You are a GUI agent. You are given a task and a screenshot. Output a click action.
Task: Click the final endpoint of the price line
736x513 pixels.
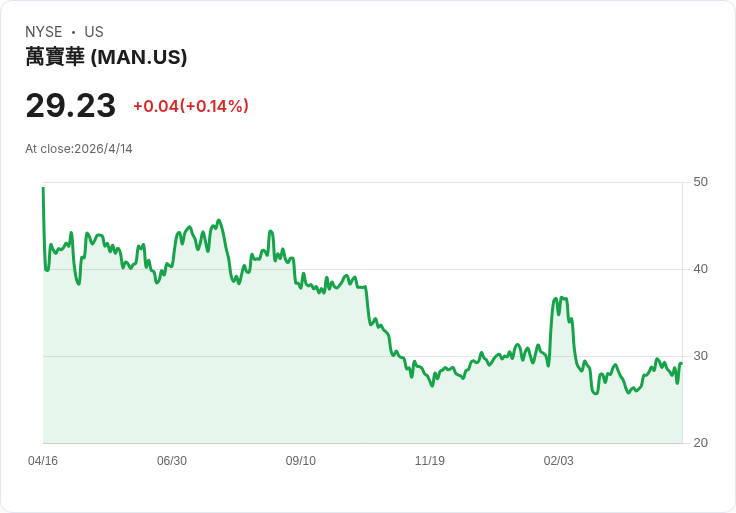tap(681, 363)
